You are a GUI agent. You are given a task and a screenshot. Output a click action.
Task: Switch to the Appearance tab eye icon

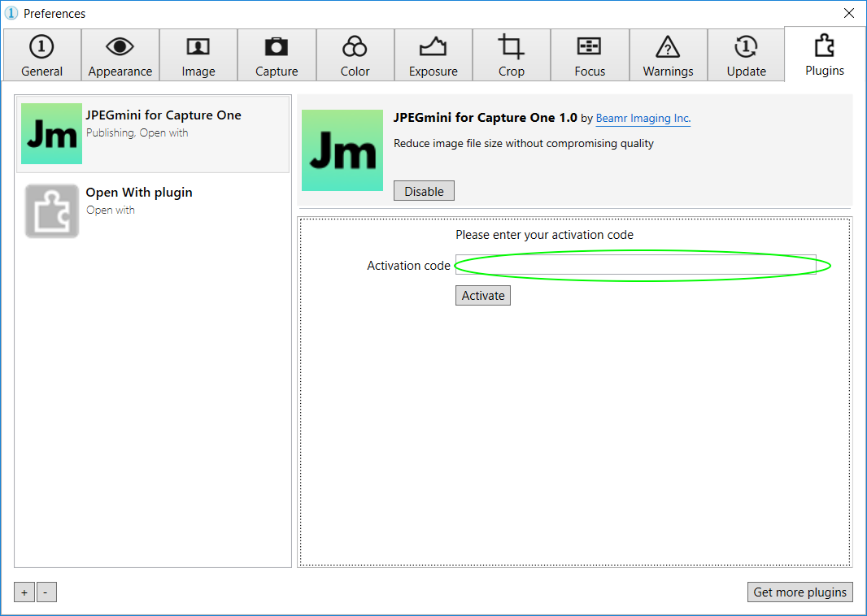[x=120, y=55]
